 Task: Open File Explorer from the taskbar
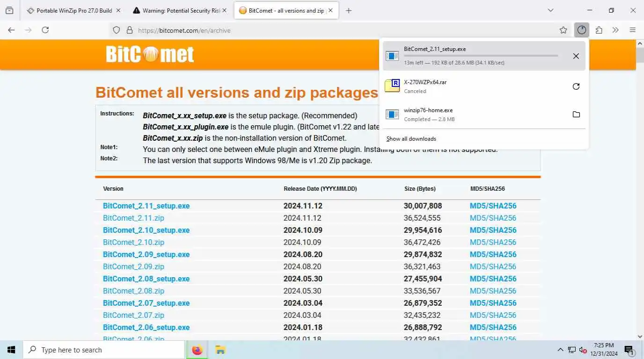click(220, 350)
